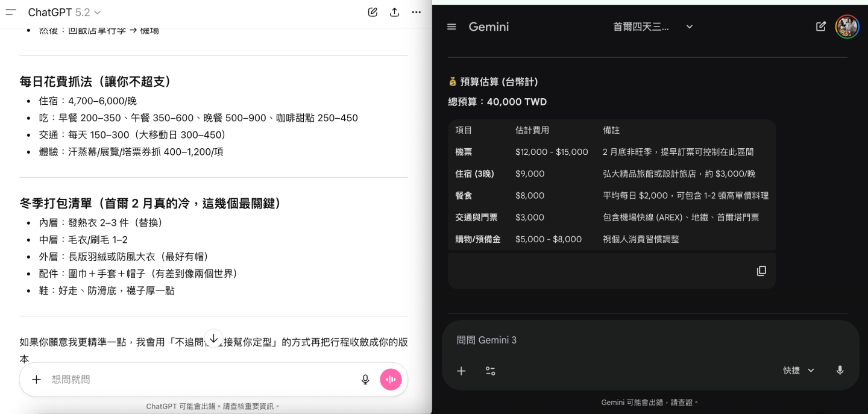Open ChatGPT's share conversation icon
Image resolution: width=868 pixels, height=414 pixels.
tap(394, 11)
